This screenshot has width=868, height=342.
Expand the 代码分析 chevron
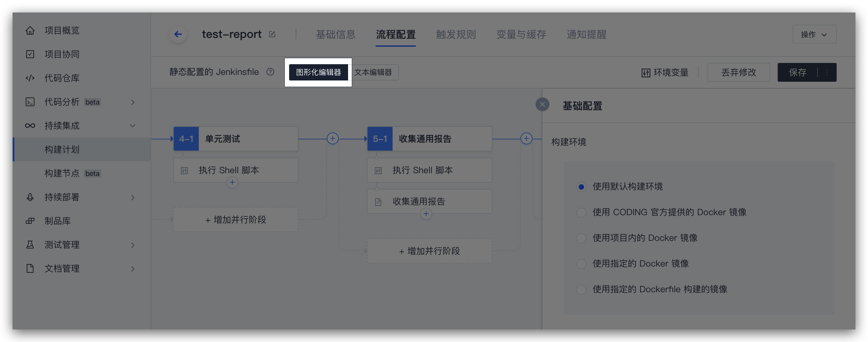pos(133,102)
